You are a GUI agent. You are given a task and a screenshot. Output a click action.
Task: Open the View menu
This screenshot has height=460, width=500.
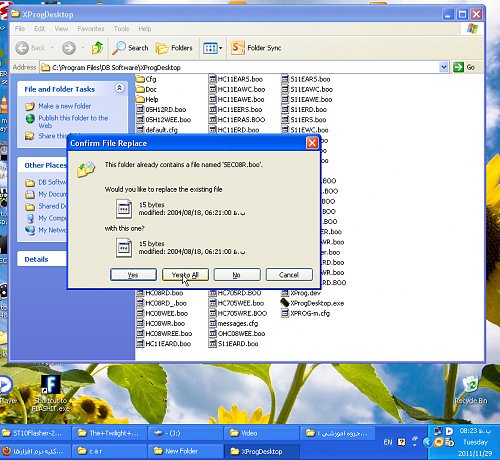61,29
